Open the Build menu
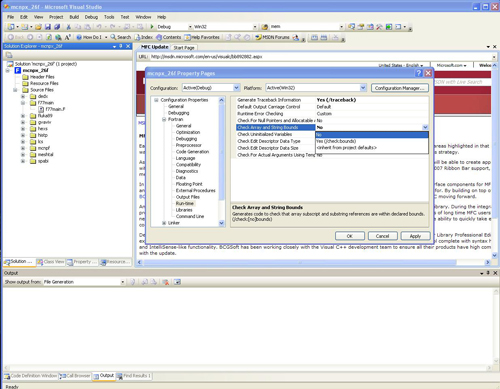Screen dimensions: 500x389 click(x=74, y=17)
